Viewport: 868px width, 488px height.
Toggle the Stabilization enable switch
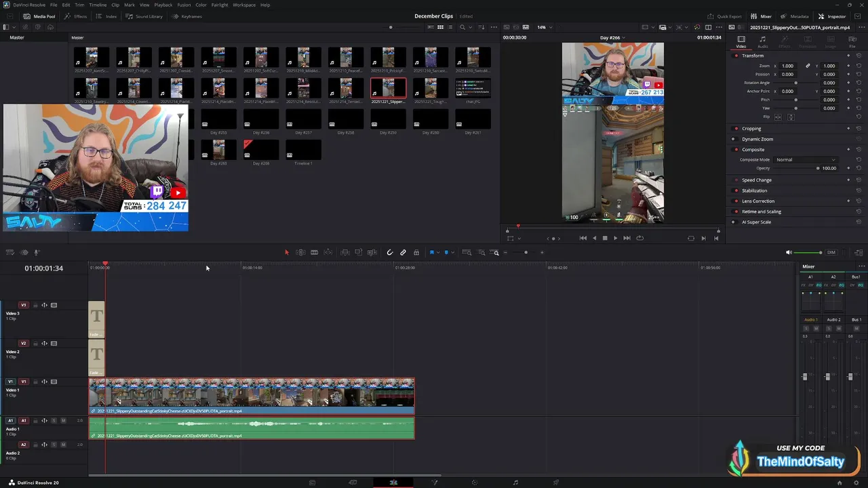coord(736,190)
